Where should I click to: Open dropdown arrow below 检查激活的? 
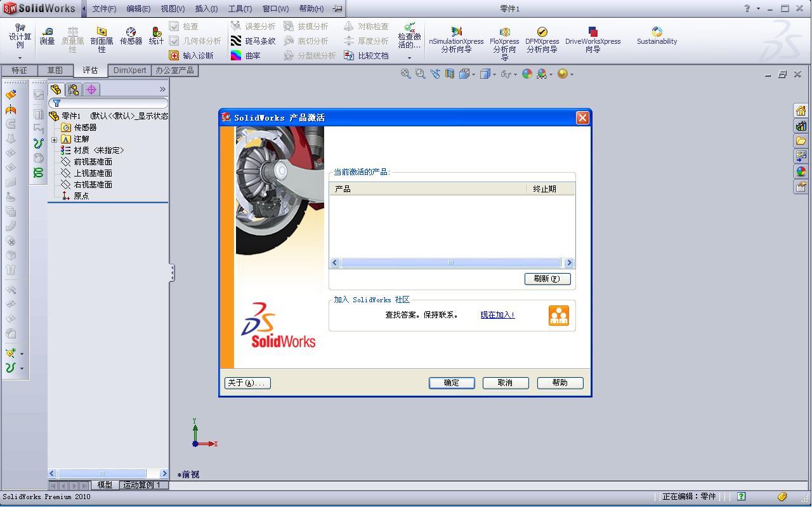[410, 58]
